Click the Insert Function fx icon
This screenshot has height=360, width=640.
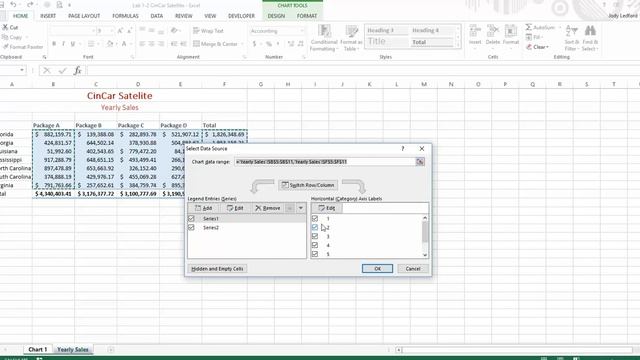click(x=78, y=71)
